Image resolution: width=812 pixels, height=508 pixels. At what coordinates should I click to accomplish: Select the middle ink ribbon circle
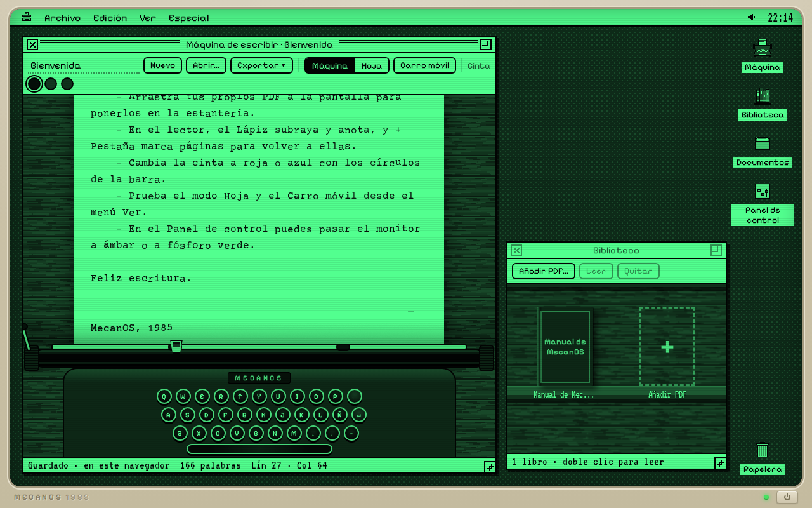pos(51,84)
